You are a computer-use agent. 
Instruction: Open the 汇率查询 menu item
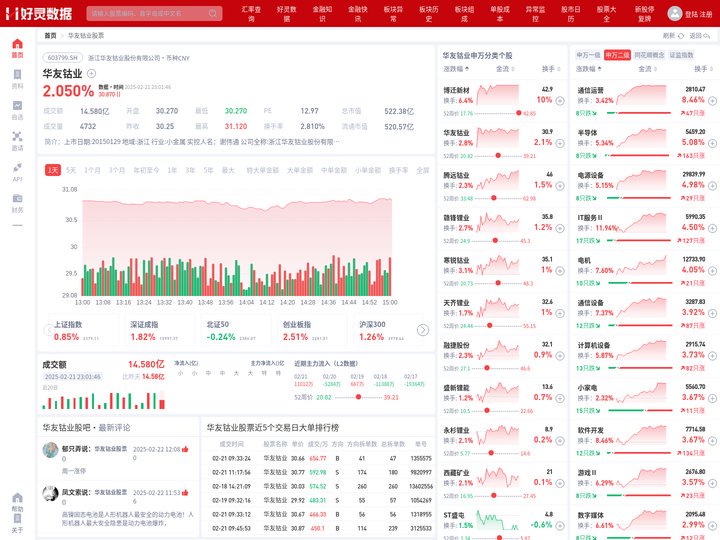251,13
